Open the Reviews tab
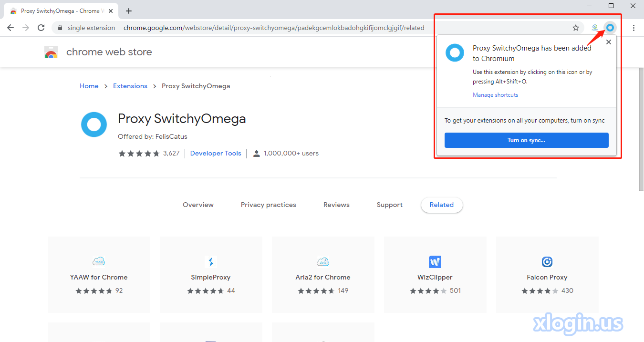Viewport: 644px width, 342px height. 336,205
